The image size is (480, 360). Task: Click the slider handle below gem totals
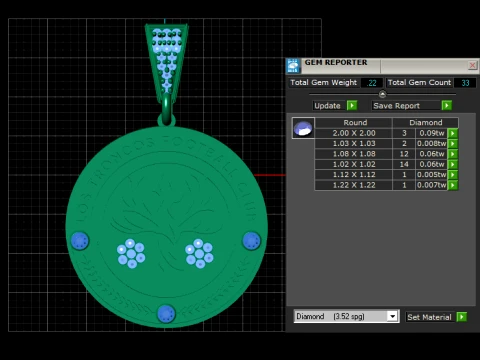pos(382,94)
